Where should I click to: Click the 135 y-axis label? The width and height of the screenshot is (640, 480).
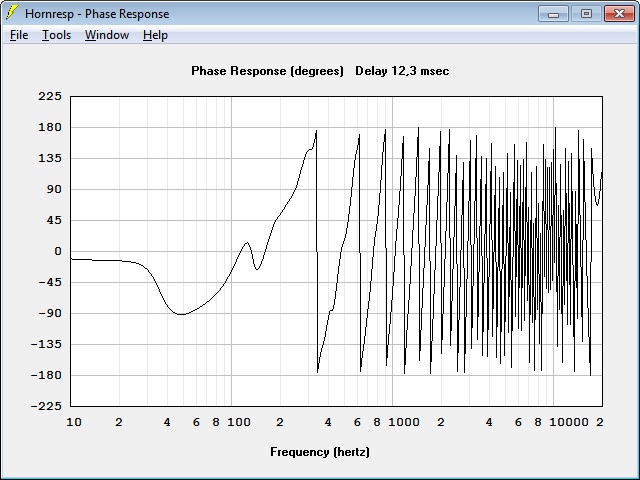point(50,158)
